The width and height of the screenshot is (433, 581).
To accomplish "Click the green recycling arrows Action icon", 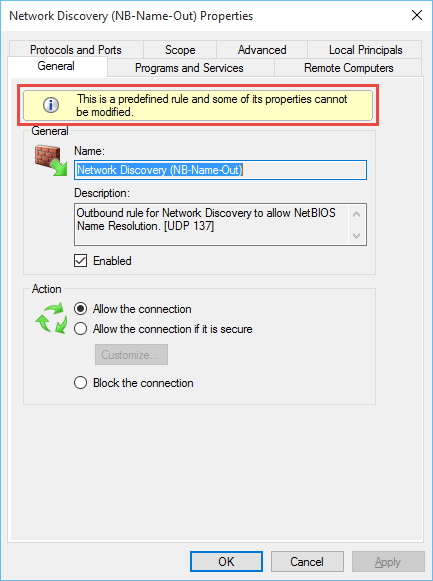I will click(51, 318).
